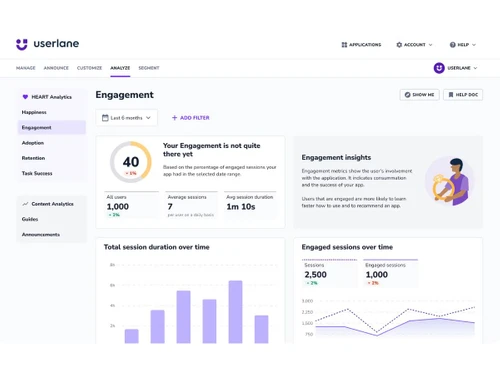The height and width of the screenshot is (375, 500).
Task: Click the engagement score 40 gauge
Action: (x=131, y=162)
